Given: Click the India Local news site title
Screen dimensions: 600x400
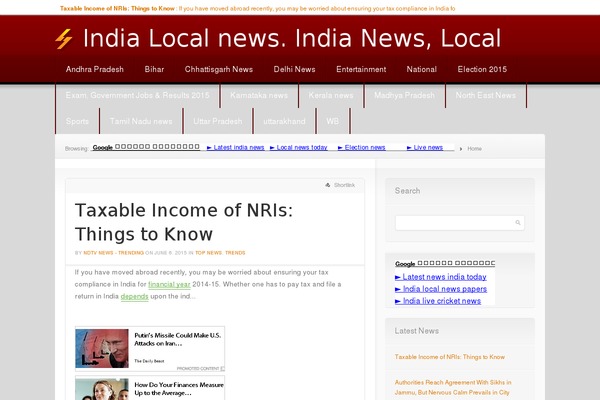Looking at the screenshot, I should click(292, 38).
